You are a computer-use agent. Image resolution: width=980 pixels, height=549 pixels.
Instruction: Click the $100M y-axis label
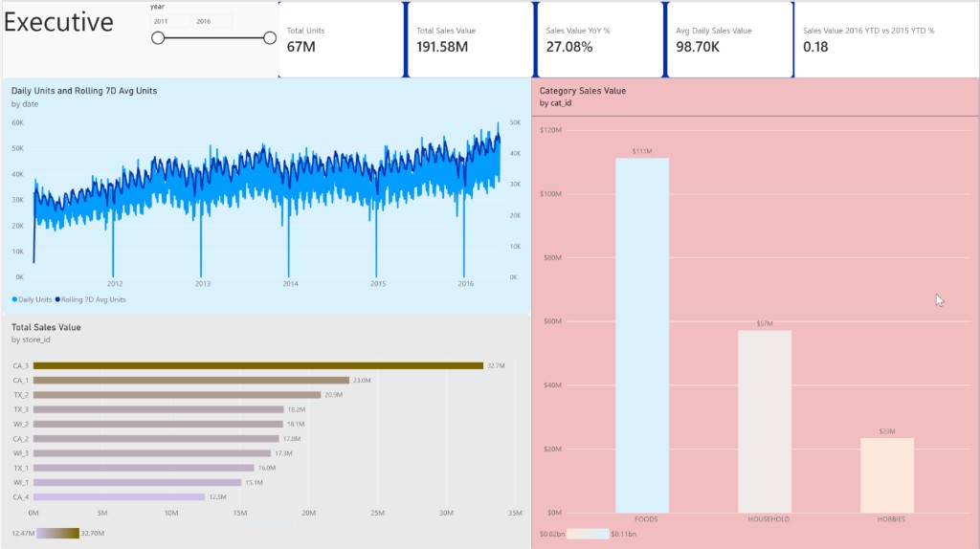click(550, 193)
